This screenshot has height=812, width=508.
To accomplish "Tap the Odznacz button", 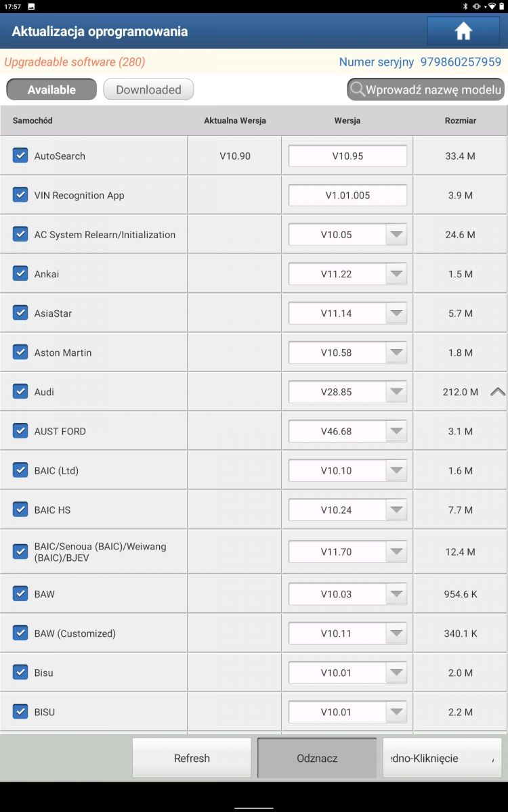I will point(317,758).
